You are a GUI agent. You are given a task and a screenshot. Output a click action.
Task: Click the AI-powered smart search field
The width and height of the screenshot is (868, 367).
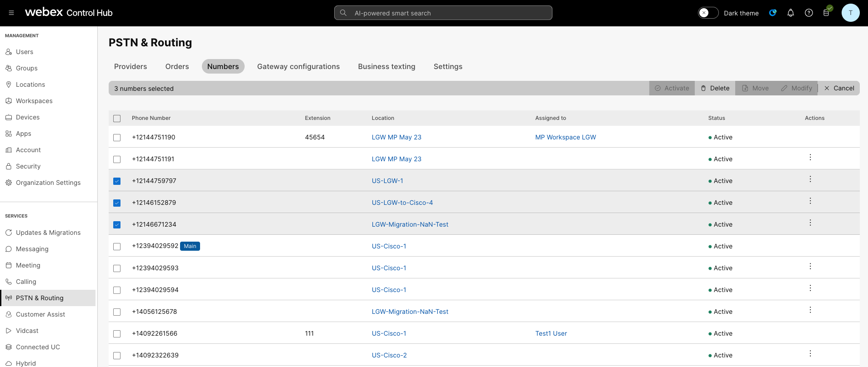tap(443, 13)
